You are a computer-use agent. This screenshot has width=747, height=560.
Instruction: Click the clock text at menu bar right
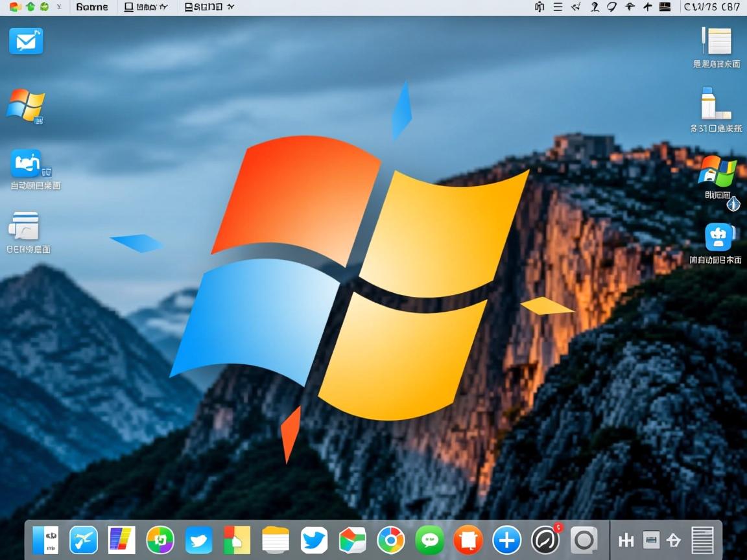[x=711, y=7]
